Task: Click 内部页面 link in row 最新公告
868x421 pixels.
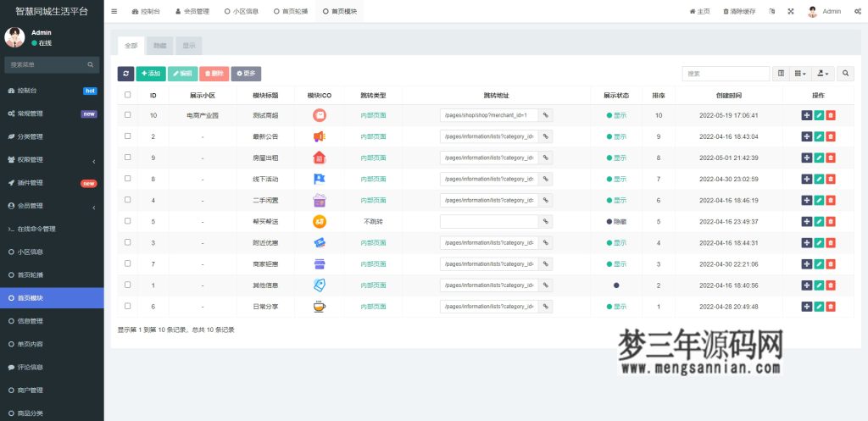Action: tap(373, 136)
